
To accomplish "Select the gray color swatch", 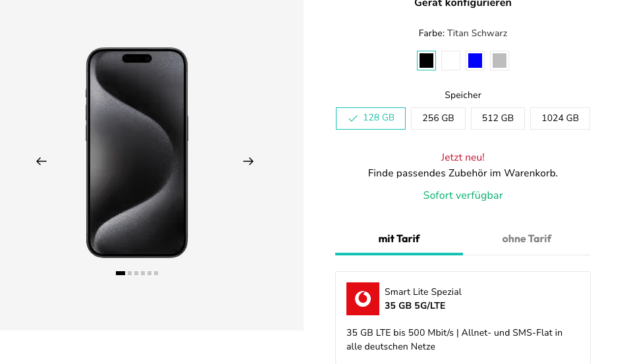I will tap(499, 61).
